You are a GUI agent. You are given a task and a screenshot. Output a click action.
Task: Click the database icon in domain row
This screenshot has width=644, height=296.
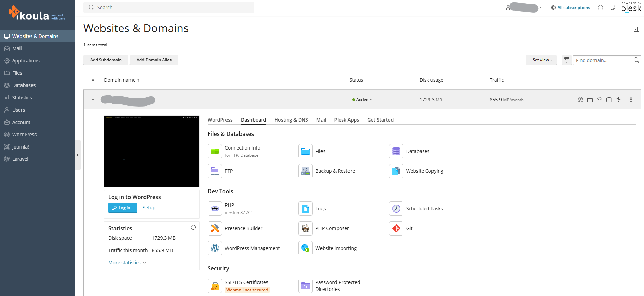pyautogui.click(x=609, y=100)
